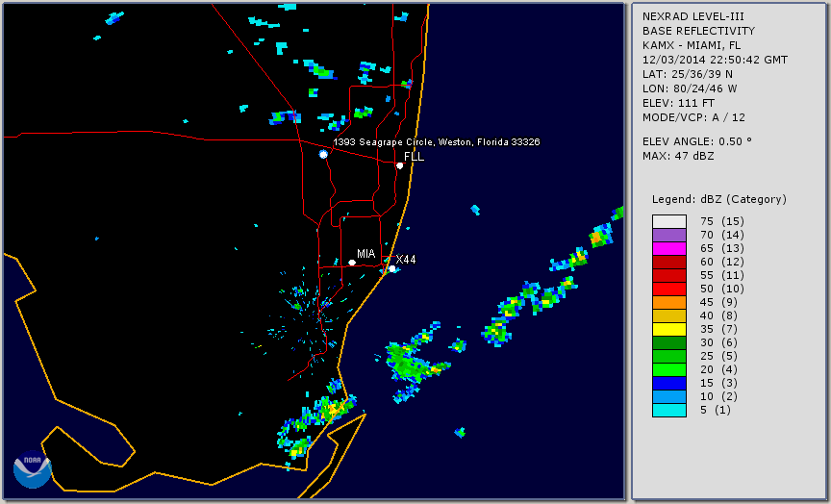
Task: Click the 'MAX: 47 dBZ' text
Action: click(x=678, y=156)
